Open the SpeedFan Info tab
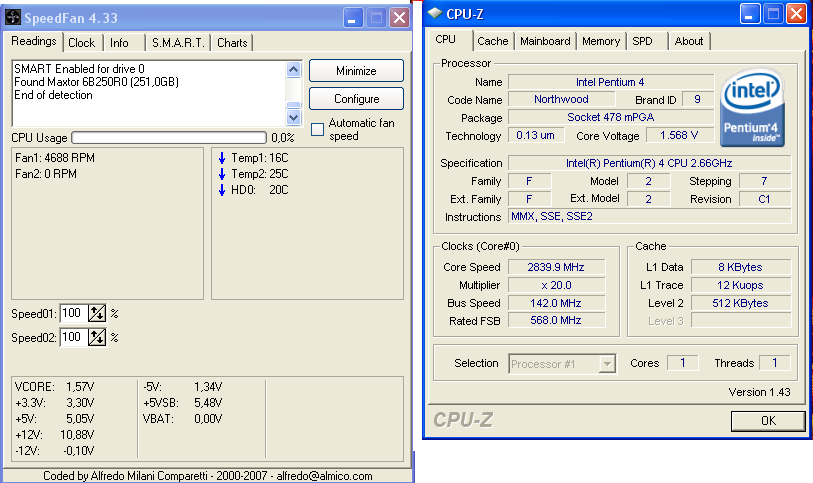813x483 pixels. tap(119, 43)
